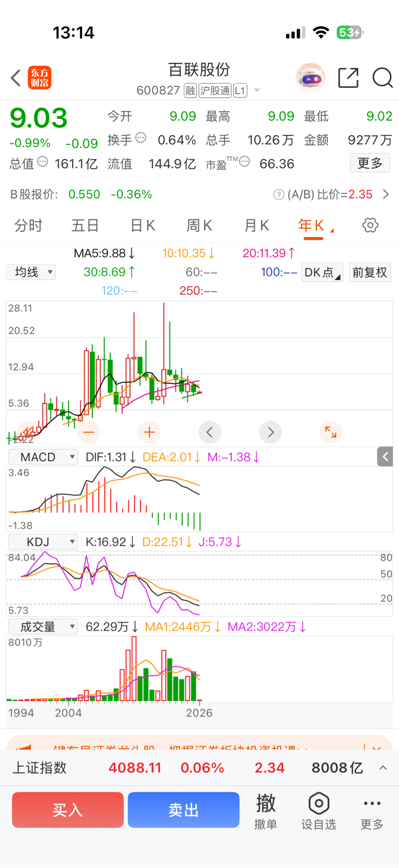The width and height of the screenshot is (399, 868).
Task: Switch to 周K tab
Action: point(199,226)
